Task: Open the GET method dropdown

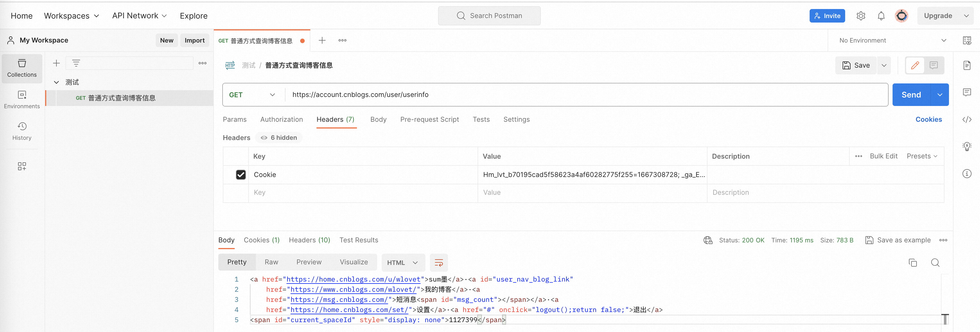Action: [252, 95]
